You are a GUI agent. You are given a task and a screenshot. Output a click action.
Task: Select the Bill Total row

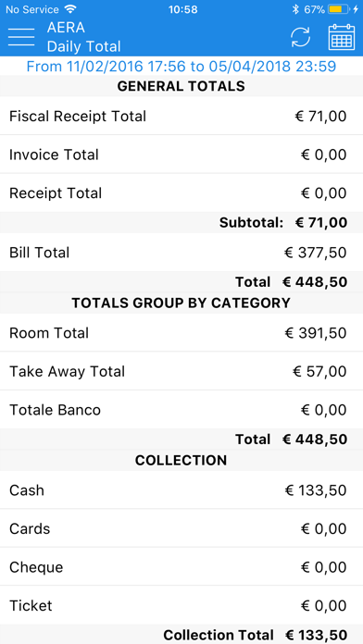click(181, 253)
